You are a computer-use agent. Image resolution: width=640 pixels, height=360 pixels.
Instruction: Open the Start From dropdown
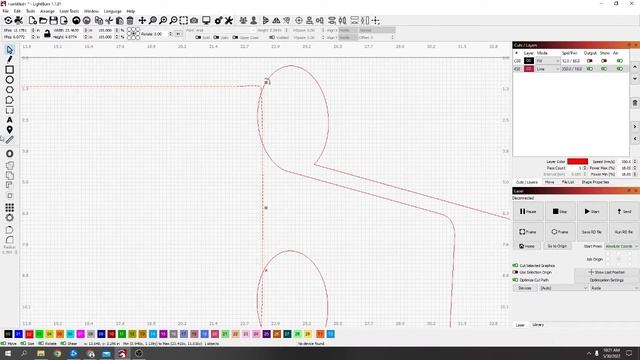click(622, 246)
